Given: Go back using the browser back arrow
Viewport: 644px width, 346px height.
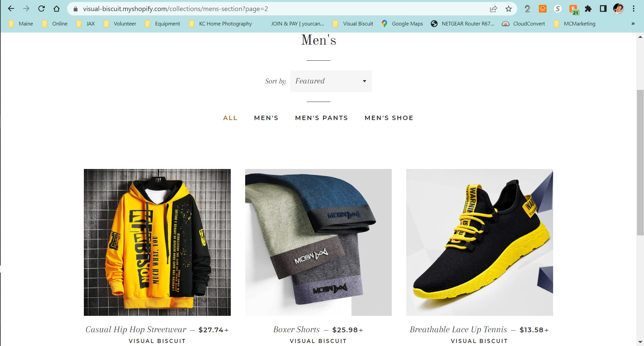Looking at the screenshot, I should pos(11,9).
